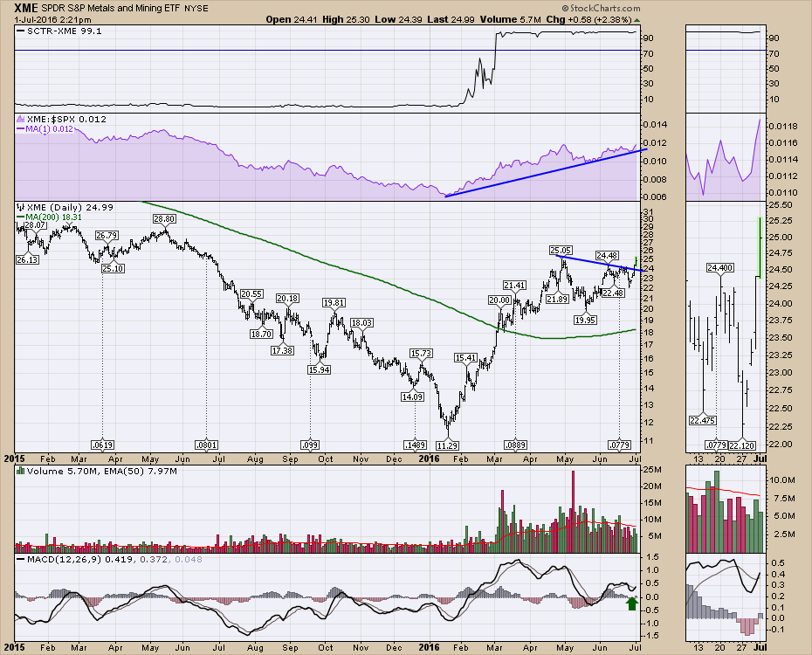Screen dimensions: 812x655
Task: Click the 1-Jul-2016 2:21pm timestamp
Action: coord(52,20)
